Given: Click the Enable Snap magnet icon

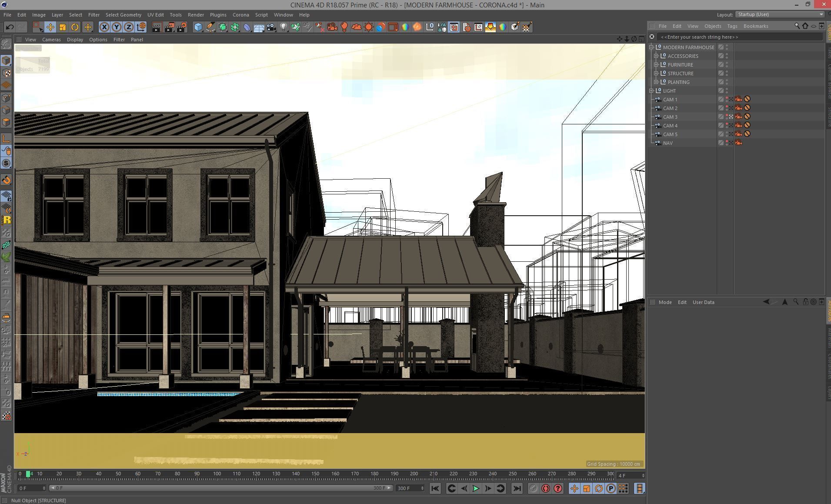Looking at the screenshot, I should pyautogui.click(x=6, y=180).
